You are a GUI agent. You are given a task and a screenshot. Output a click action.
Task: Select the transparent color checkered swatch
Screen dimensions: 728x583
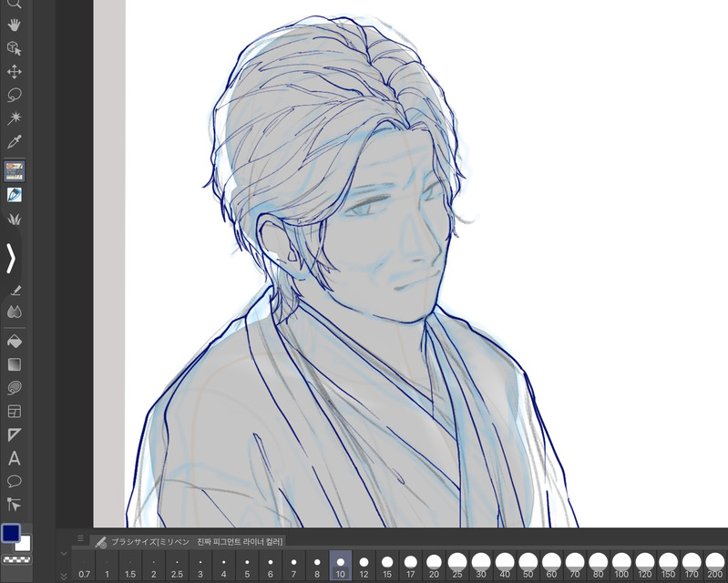16,559
